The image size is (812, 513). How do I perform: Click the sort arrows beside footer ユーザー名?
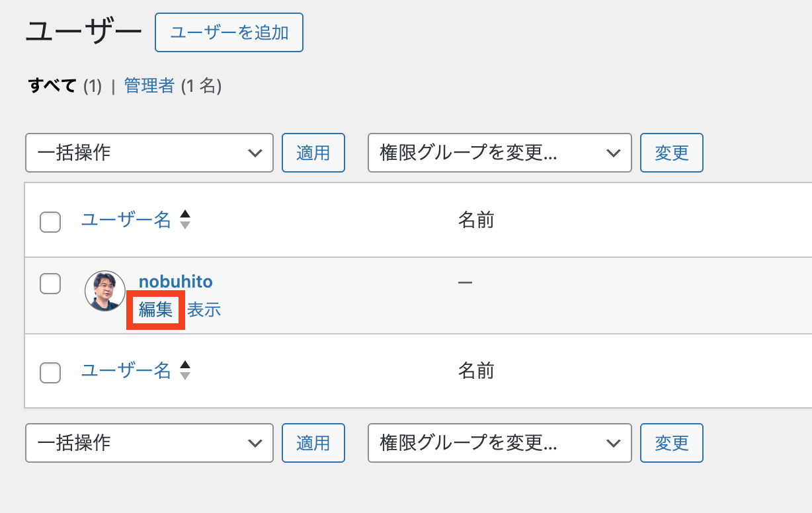[185, 370]
